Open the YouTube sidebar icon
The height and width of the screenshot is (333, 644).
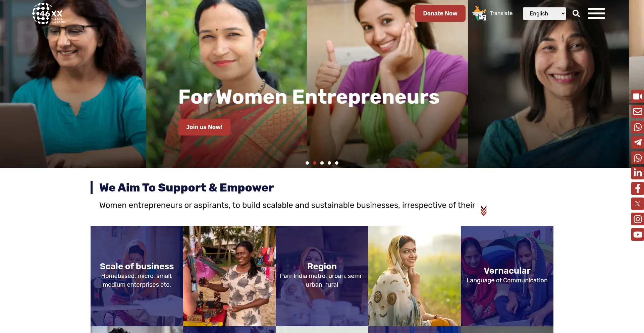(637, 235)
